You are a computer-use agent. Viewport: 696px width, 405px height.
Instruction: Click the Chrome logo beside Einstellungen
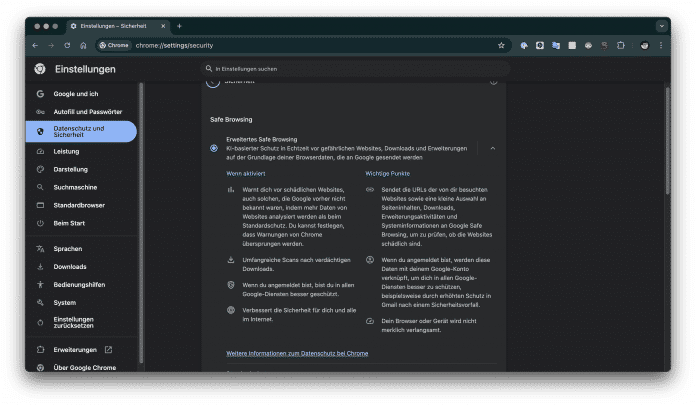[x=40, y=69]
